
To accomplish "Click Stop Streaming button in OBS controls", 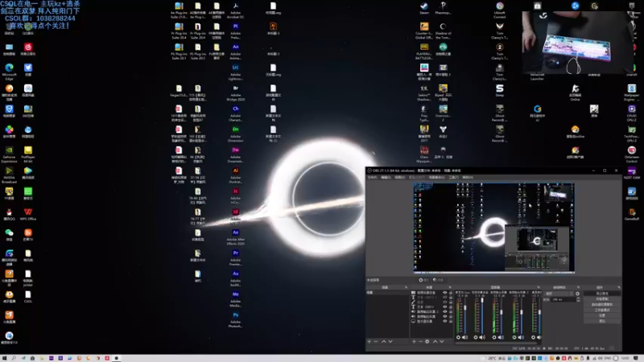I will [x=602, y=294].
